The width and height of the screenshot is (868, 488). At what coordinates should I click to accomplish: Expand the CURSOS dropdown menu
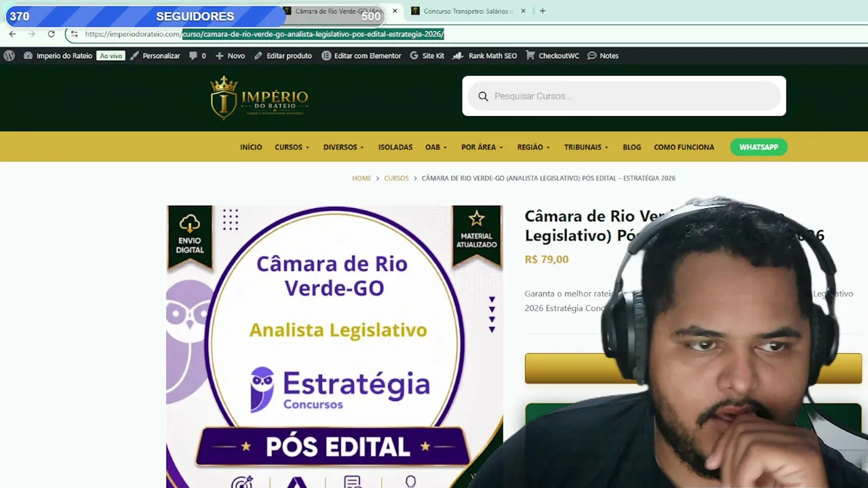[292, 147]
